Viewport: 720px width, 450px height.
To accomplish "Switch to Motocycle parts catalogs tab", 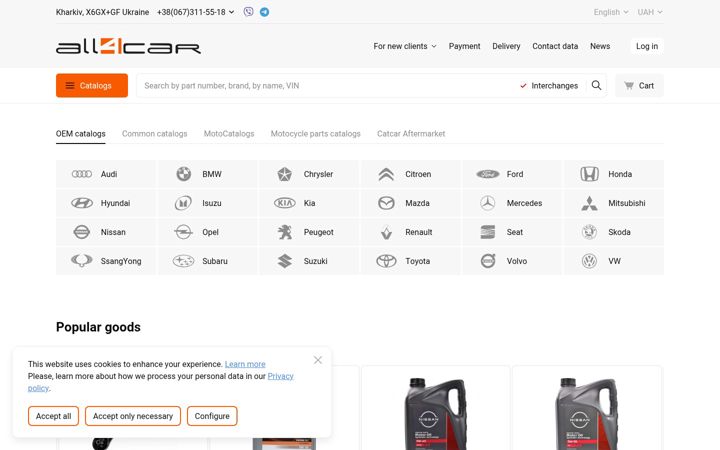I will 315,134.
